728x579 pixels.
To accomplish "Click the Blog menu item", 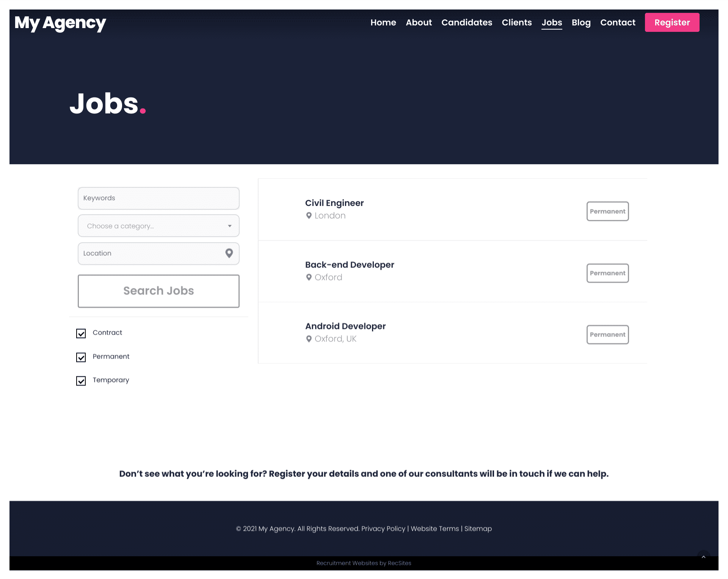I will (x=582, y=22).
